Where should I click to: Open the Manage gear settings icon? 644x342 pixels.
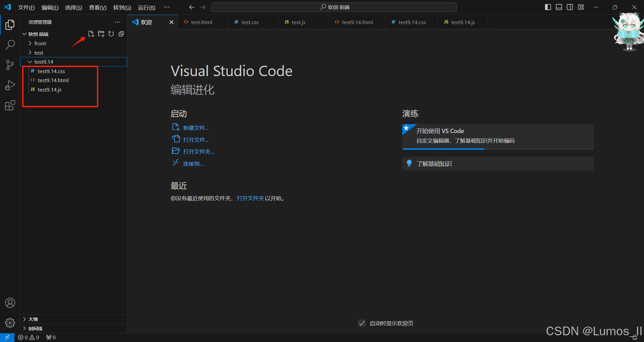coord(10,323)
